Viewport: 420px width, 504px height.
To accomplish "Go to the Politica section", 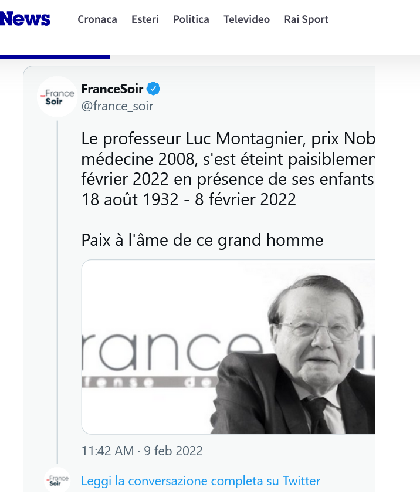I will tap(191, 19).
